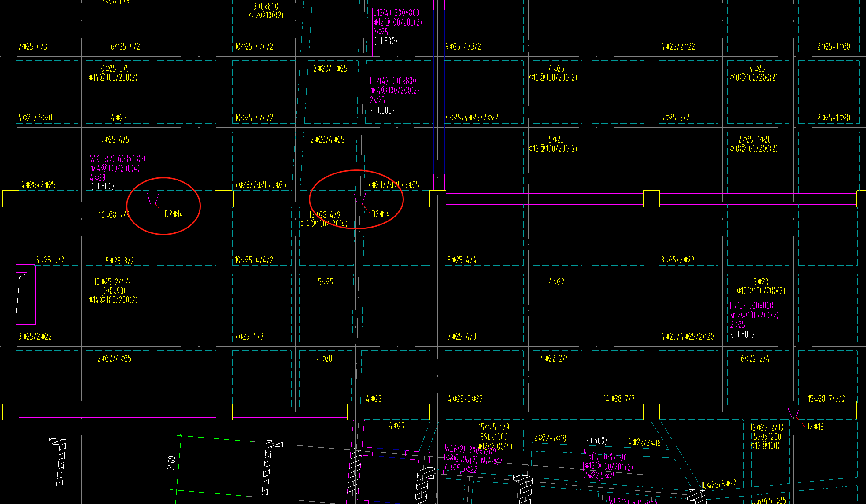Viewport: 866px width, 504px height.
Task: Click the "4Φ28+2Φ25" rebar annotation
Action: pos(38,185)
